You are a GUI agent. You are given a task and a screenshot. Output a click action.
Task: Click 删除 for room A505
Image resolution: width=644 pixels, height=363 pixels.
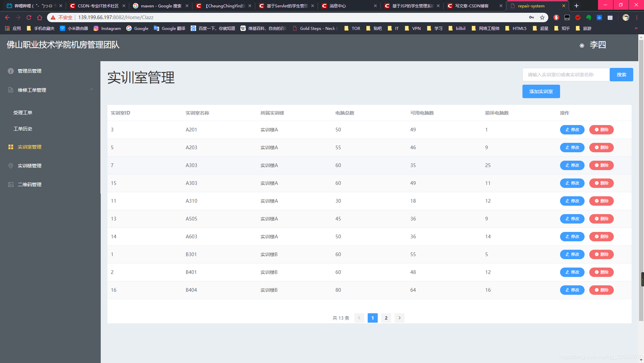(601, 219)
